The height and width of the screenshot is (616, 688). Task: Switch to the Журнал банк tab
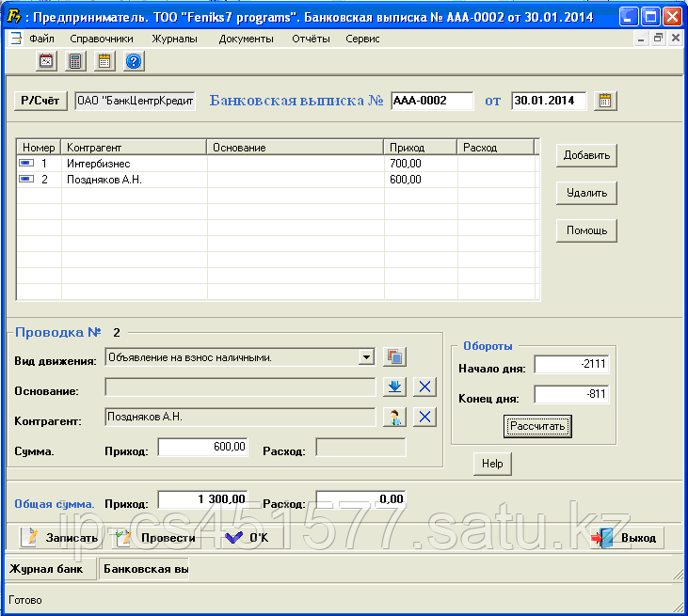(47, 569)
